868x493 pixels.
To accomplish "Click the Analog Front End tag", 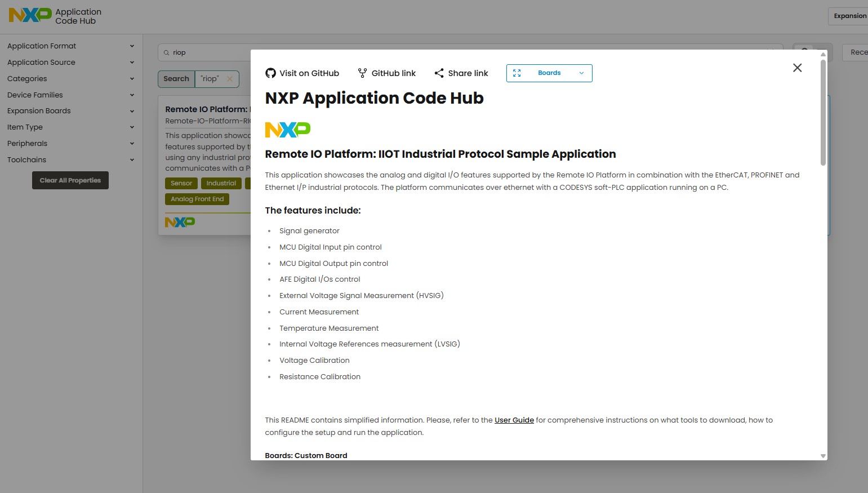I will (x=197, y=199).
